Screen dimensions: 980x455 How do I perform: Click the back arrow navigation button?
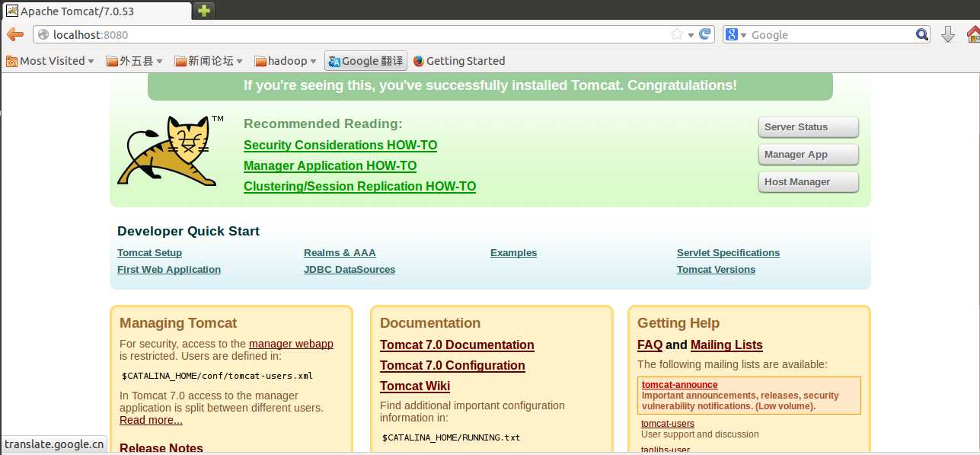[x=14, y=34]
